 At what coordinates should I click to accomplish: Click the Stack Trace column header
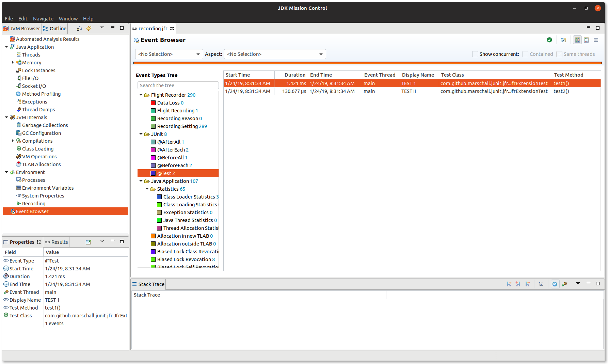pyautogui.click(x=259, y=295)
